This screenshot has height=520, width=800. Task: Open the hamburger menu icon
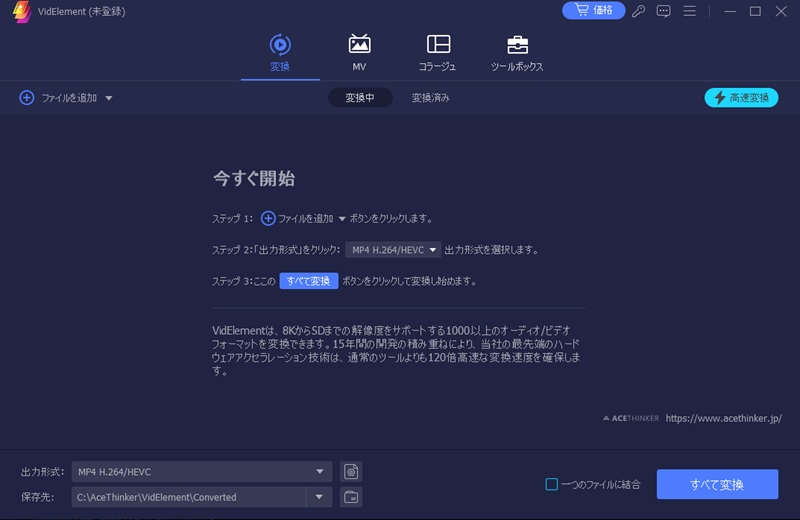pyautogui.click(x=689, y=11)
